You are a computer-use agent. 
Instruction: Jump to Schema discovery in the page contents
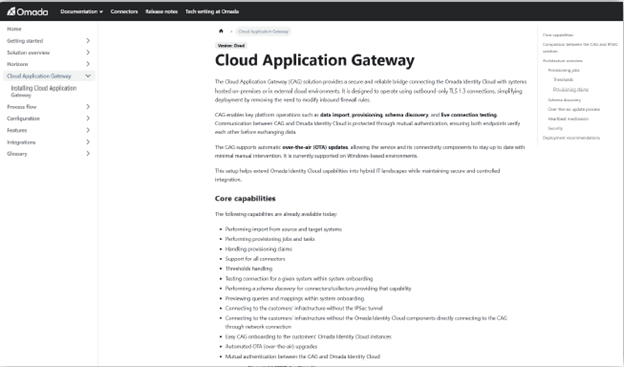[x=564, y=100]
